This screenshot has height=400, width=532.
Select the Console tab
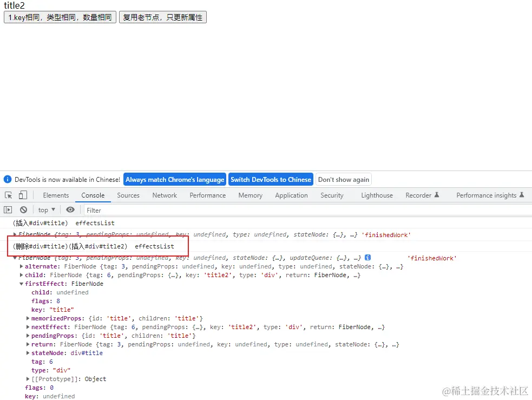[93, 195]
